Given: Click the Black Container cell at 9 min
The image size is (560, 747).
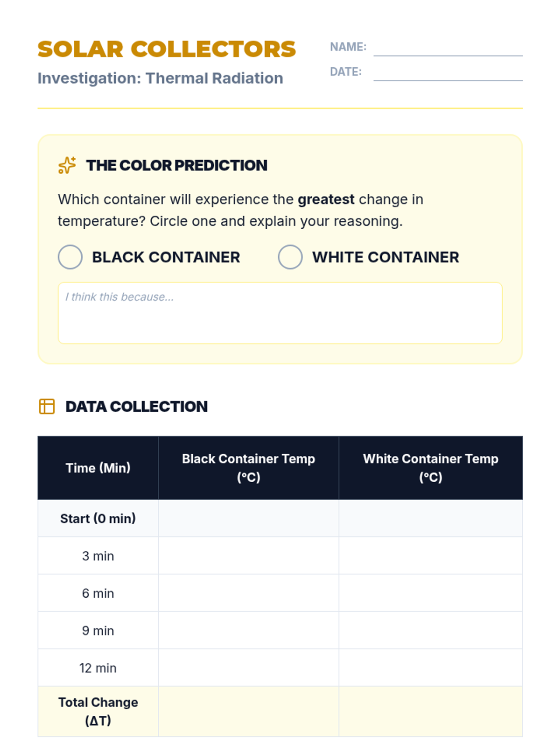Looking at the screenshot, I should tap(248, 630).
